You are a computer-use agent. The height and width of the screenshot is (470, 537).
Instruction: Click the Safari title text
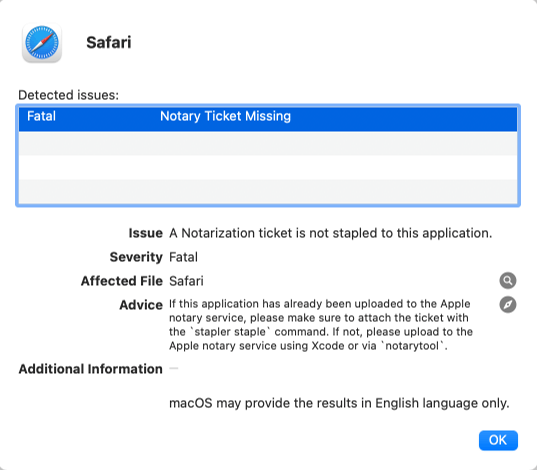[x=109, y=42]
